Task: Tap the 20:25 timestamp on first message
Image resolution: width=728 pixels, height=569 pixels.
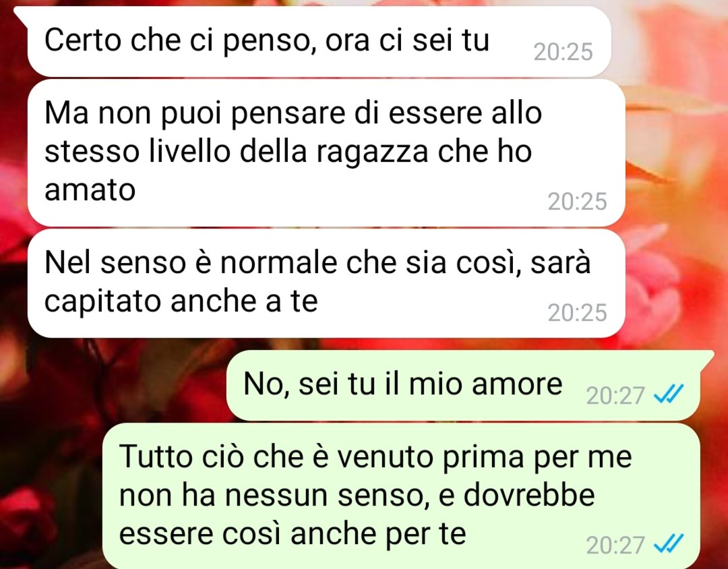Action: point(563,52)
